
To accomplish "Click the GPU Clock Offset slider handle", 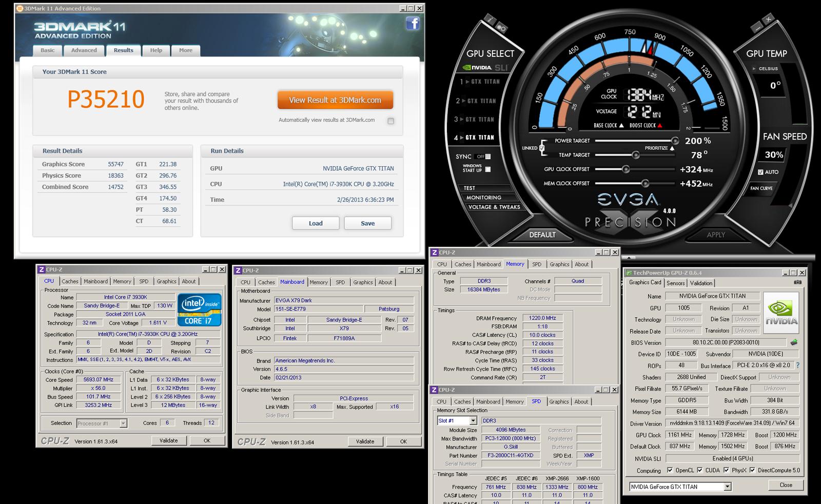I will (x=625, y=169).
